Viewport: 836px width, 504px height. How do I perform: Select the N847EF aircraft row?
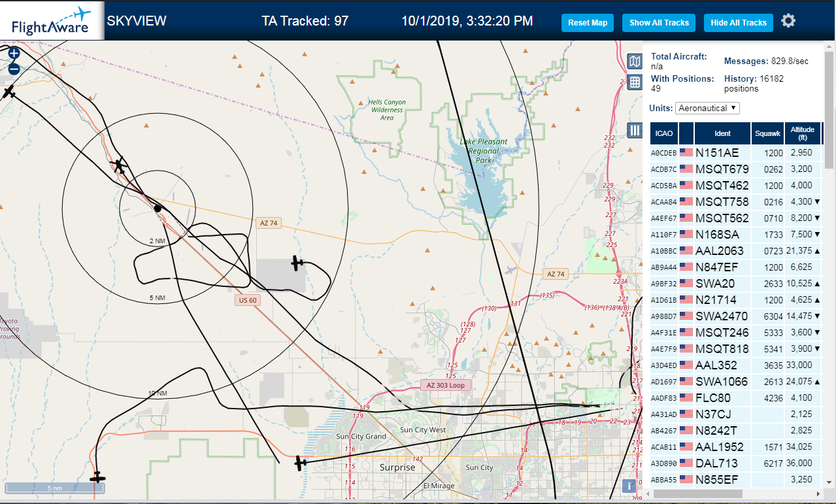tap(736, 267)
